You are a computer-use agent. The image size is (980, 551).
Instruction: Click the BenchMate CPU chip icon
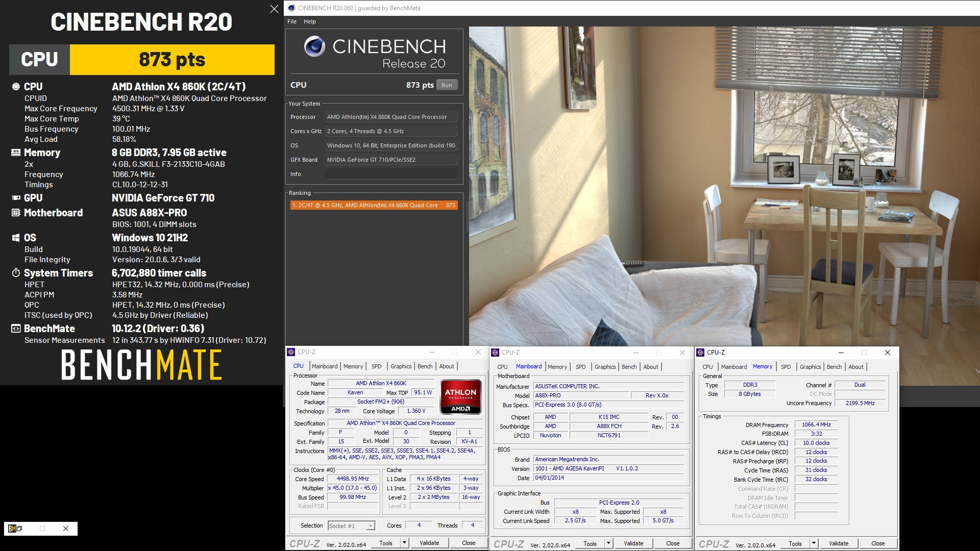[16, 87]
